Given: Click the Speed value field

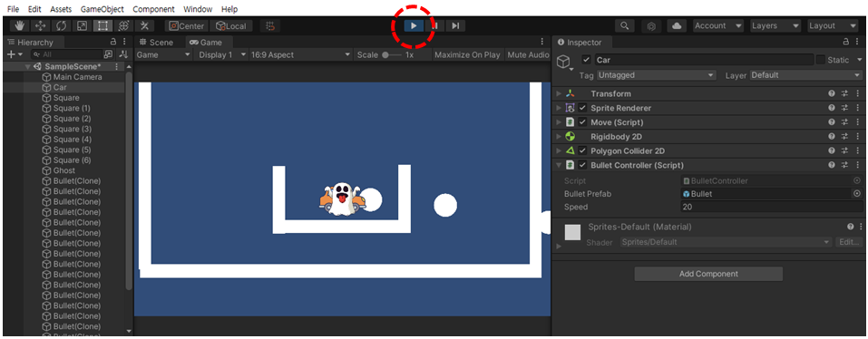Looking at the screenshot, I should click(772, 208).
